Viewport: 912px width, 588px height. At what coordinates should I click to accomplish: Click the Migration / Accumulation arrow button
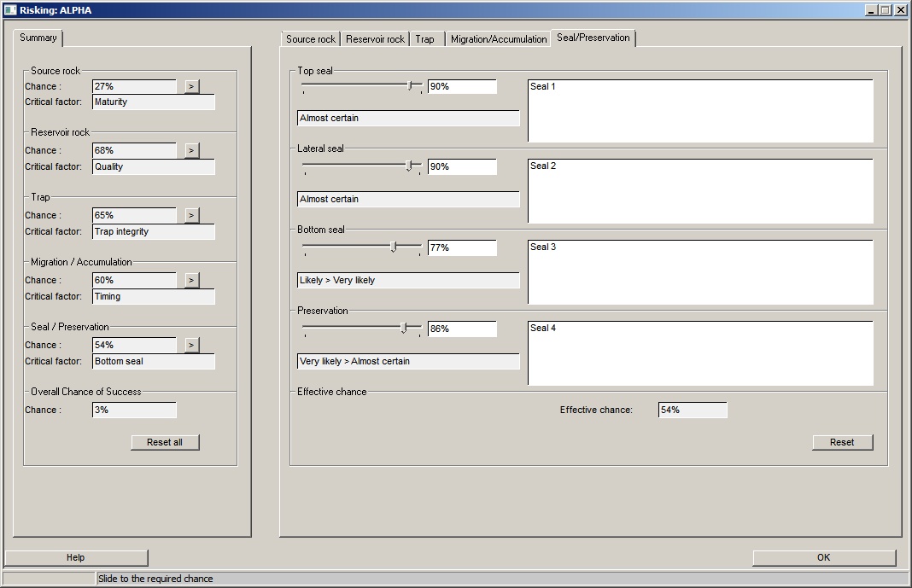[x=191, y=280]
